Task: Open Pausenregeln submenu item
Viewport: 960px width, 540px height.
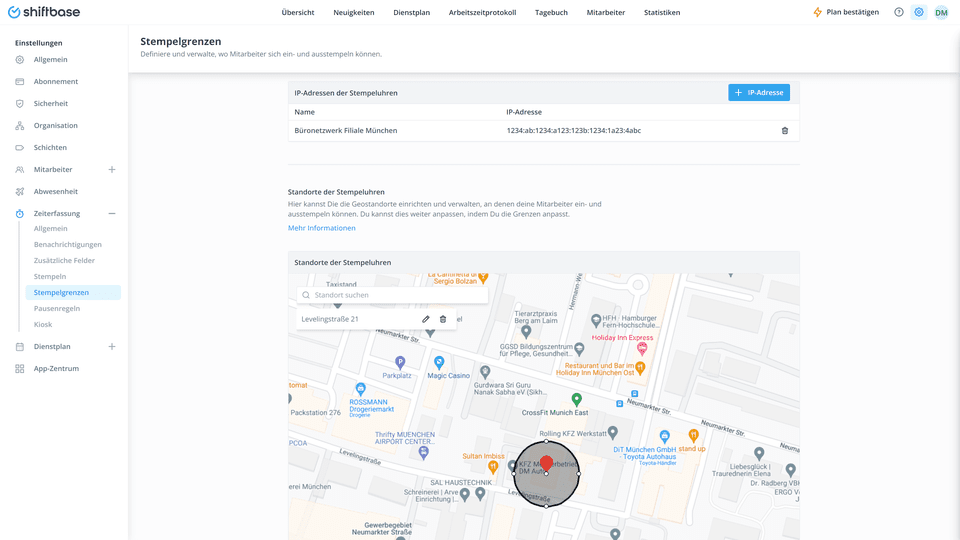Action: click(x=56, y=309)
